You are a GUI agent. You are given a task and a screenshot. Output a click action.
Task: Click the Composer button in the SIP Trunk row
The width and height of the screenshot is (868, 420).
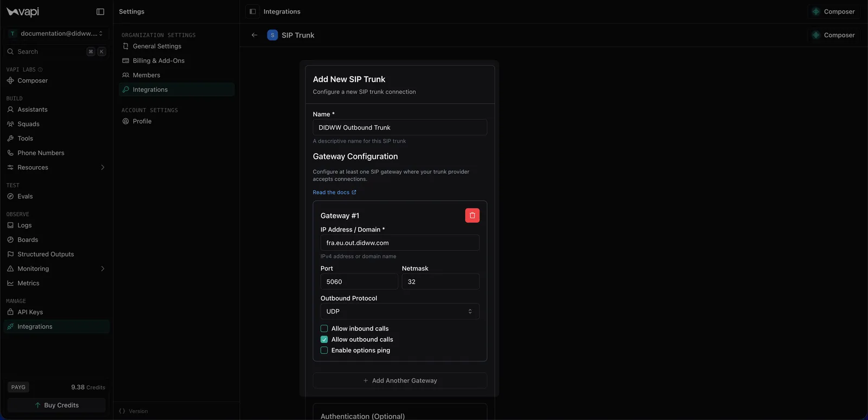point(834,35)
